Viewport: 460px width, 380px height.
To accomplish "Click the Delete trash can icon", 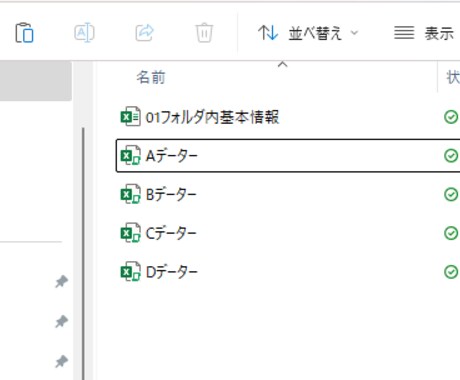I will [x=204, y=33].
